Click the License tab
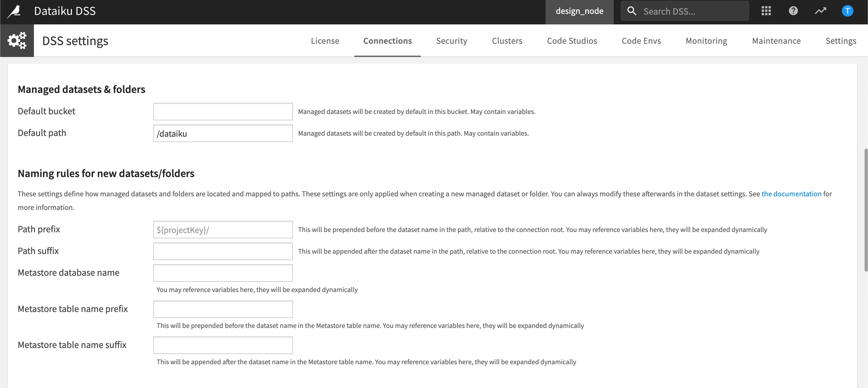The height and width of the screenshot is (388, 868). (325, 41)
